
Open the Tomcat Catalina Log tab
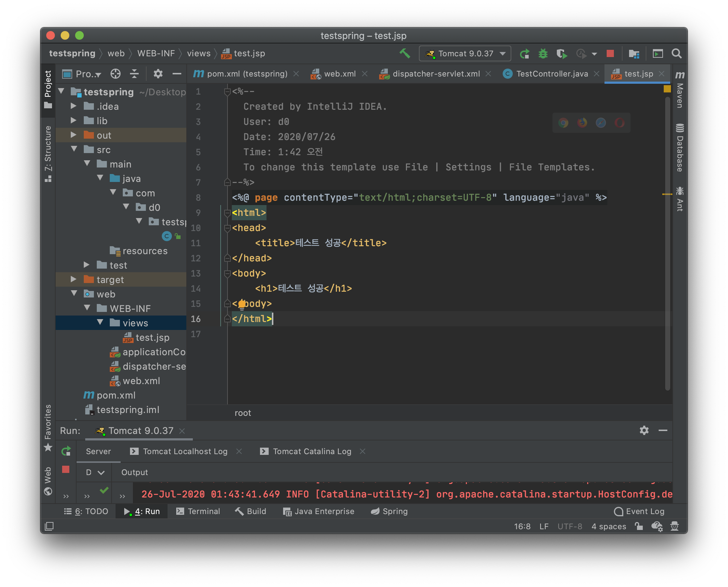(312, 451)
